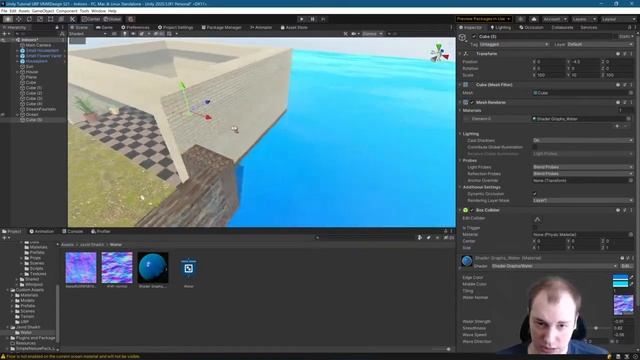The height and width of the screenshot is (360, 640).
Task: Select StreamFountain in Hierarchy
Action: [x=41, y=109]
